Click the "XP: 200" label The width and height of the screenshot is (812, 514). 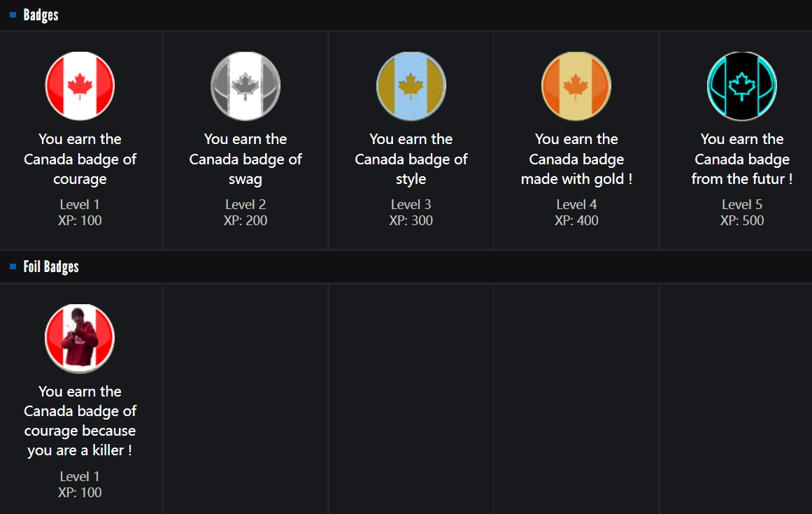pos(245,220)
